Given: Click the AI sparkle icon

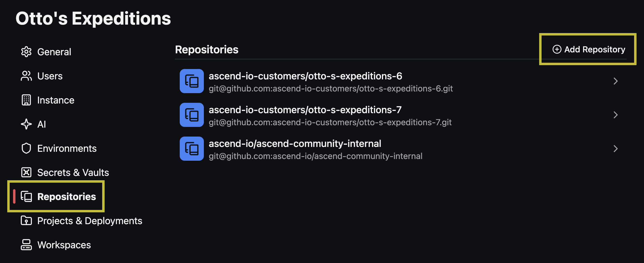Looking at the screenshot, I should point(26,124).
